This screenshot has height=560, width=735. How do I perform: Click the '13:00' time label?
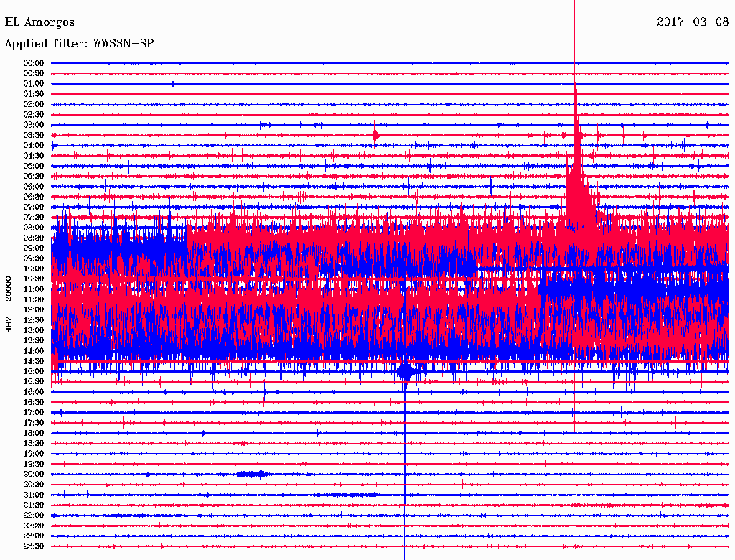click(34, 330)
